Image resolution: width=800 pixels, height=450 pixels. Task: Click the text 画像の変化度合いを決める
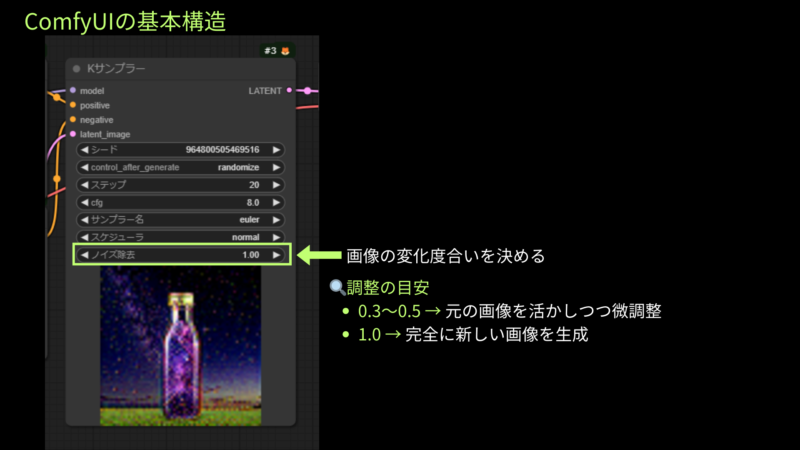point(446,256)
